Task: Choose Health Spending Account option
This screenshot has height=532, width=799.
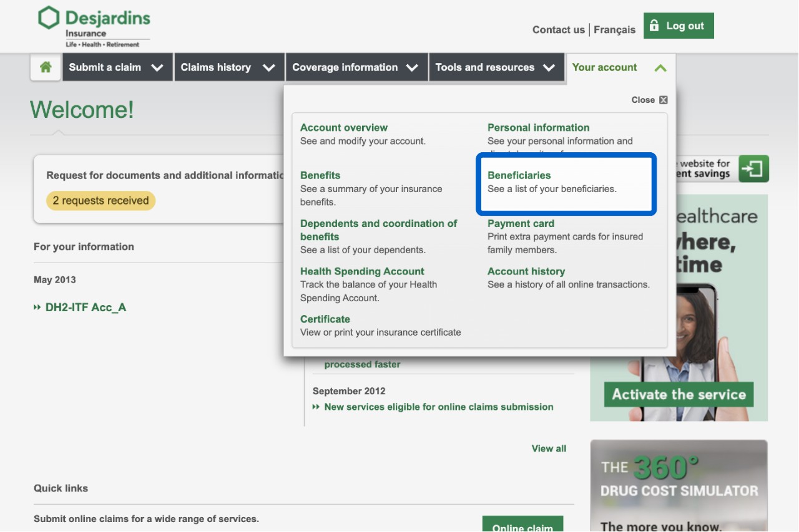Action: point(362,271)
